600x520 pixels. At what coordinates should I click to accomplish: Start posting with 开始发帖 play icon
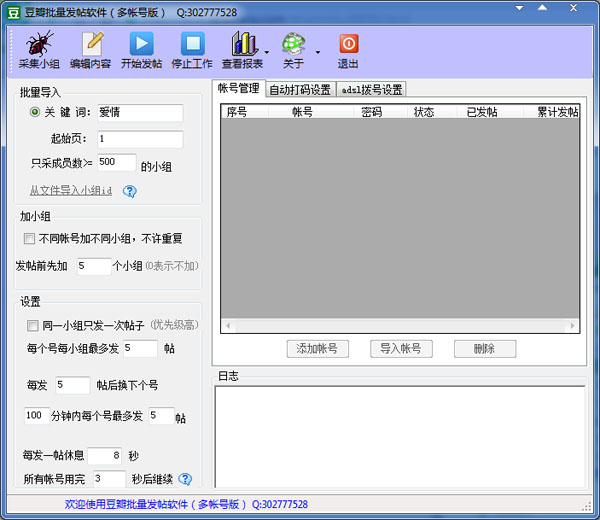(142, 44)
